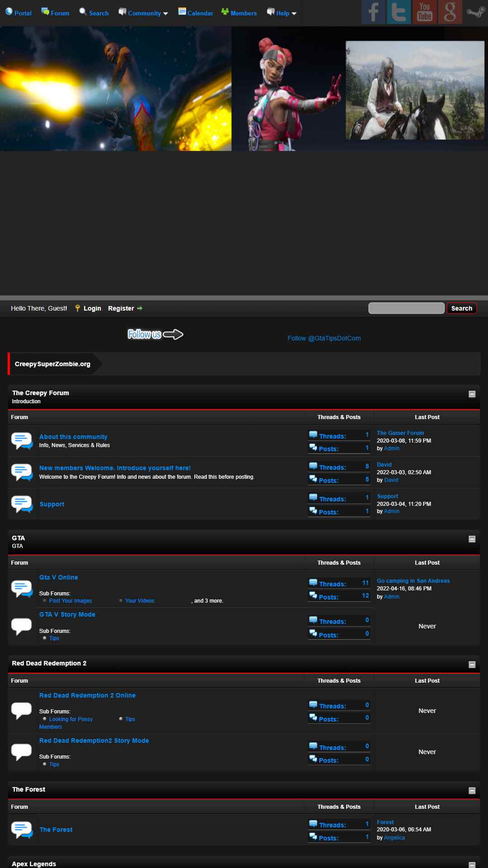488x868 pixels.
Task: Click the bubble icon beside Community menu
Action: tap(122, 11)
